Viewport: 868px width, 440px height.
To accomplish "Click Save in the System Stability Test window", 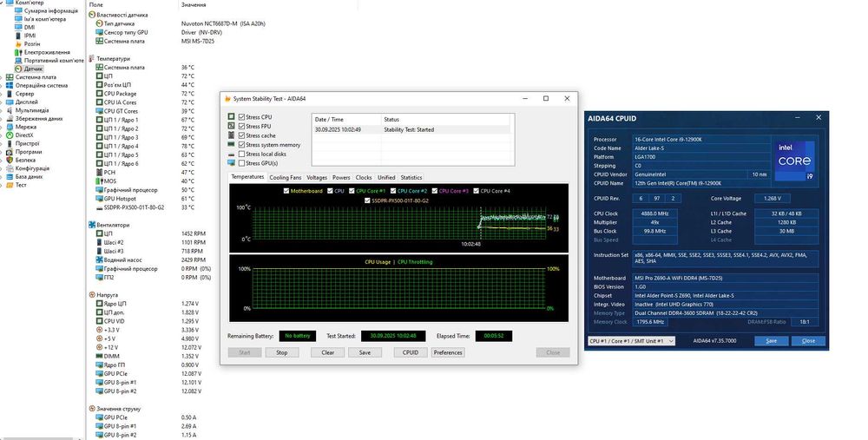I will (x=365, y=352).
